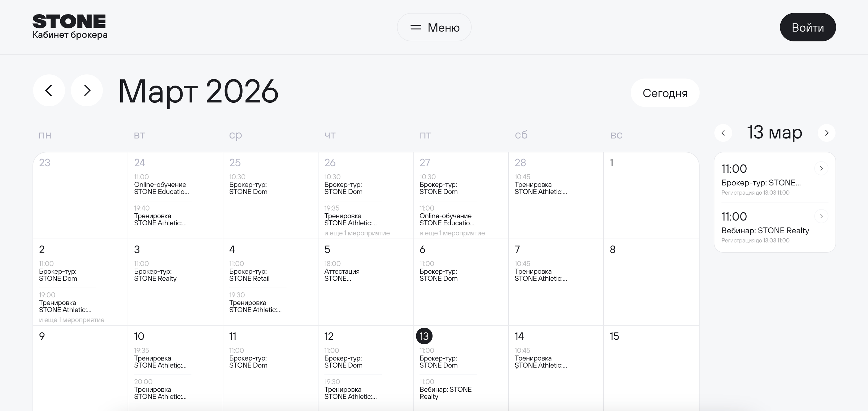Open Вебинар: STONE Realty arrow in side panel
Image resolution: width=868 pixels, height=411 pixels.
pos(821,216)
